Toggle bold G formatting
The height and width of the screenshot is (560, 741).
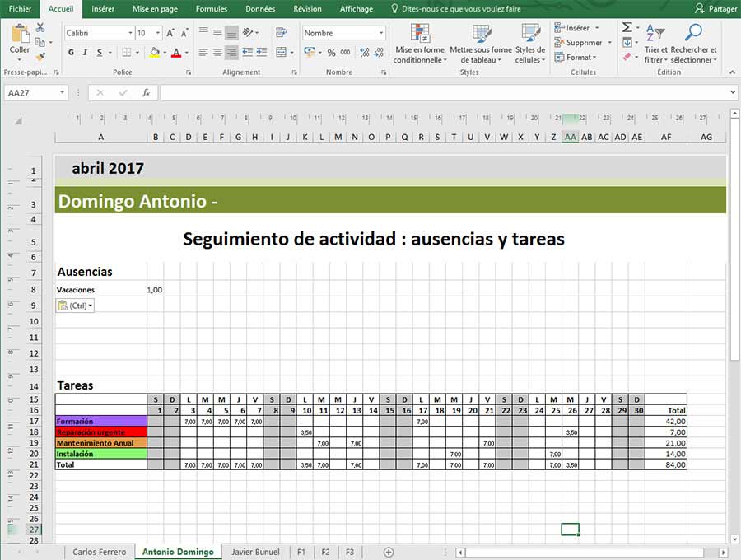[x=71, y=53]
